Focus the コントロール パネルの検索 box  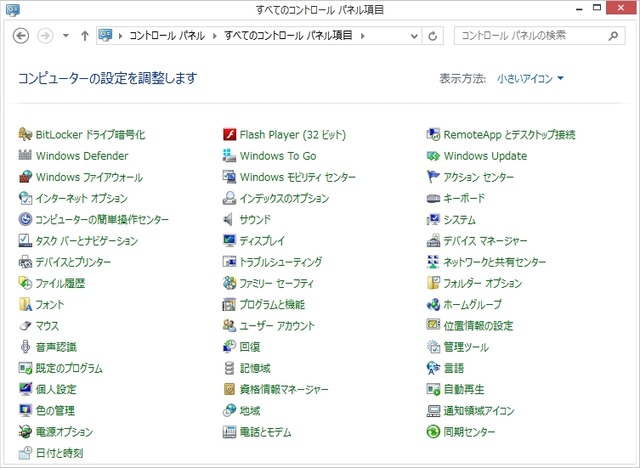click(540, 36)
